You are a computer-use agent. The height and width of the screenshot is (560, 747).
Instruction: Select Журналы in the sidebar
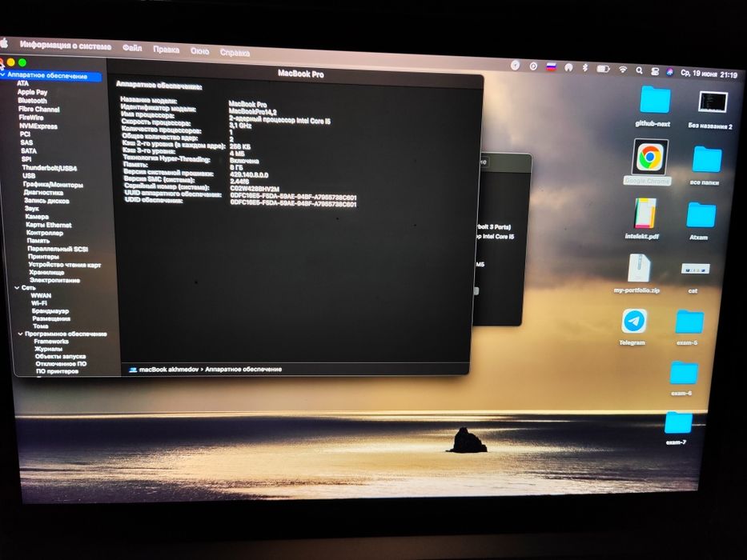click(x=49, y=349)
